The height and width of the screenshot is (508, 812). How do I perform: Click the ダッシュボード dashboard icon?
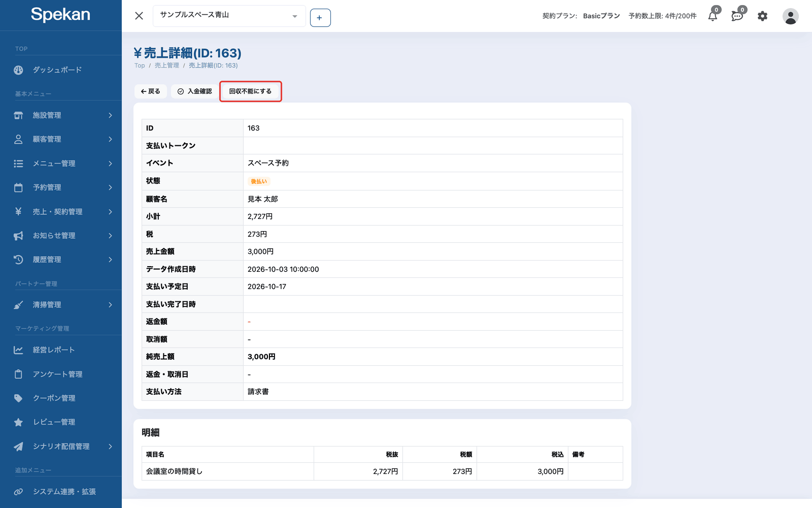18,70
